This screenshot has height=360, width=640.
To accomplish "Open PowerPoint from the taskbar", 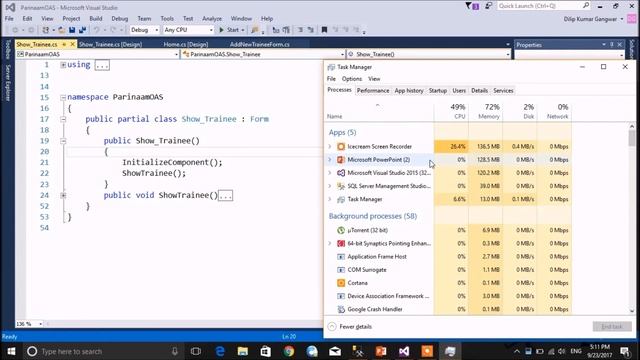I will (381, 351).
